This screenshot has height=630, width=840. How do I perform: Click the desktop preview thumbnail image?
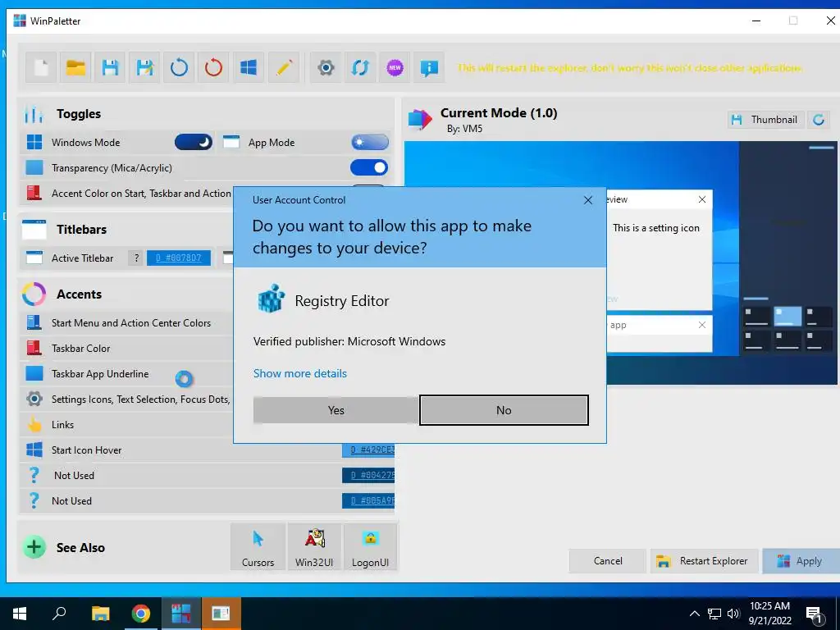click(x=620, y=262)
